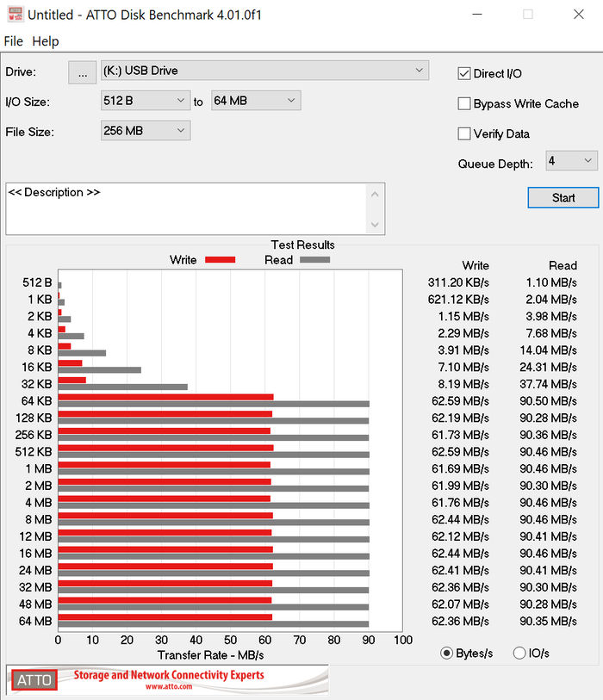This screenshot has width=603, height=700.
Task: Click the 621.12 KB/s write value
Action: 458,300
